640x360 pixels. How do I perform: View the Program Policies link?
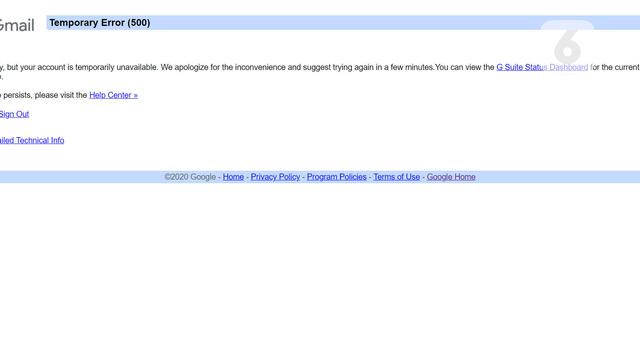click(337, 177)
